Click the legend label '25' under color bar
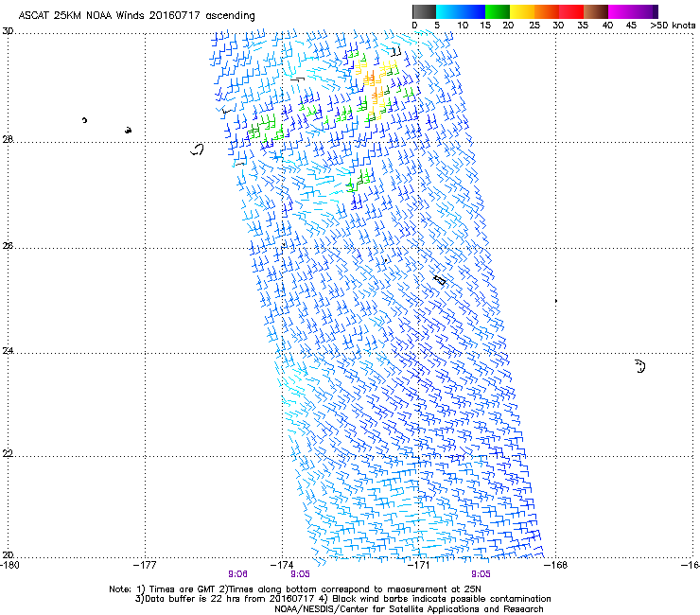Image resolution: width=700 pixels, height=615 pixels. pyautogui.click(x=534, y=26)
